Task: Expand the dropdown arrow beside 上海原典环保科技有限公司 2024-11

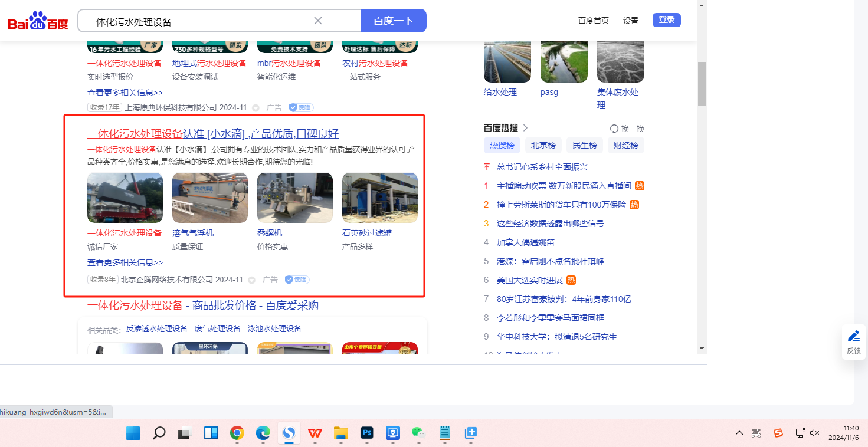Action: tap(256, 108)
